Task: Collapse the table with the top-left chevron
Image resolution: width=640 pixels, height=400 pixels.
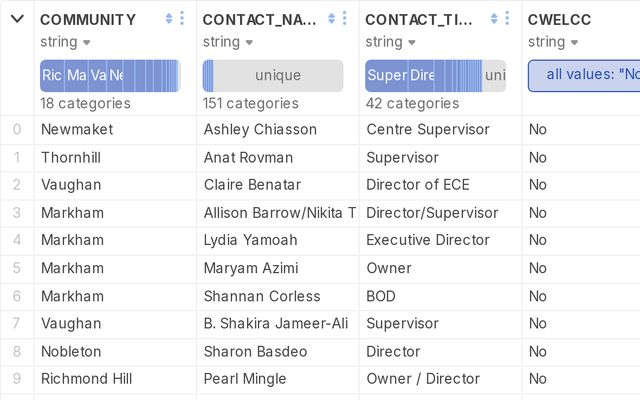Action: (x=17, y=19)
